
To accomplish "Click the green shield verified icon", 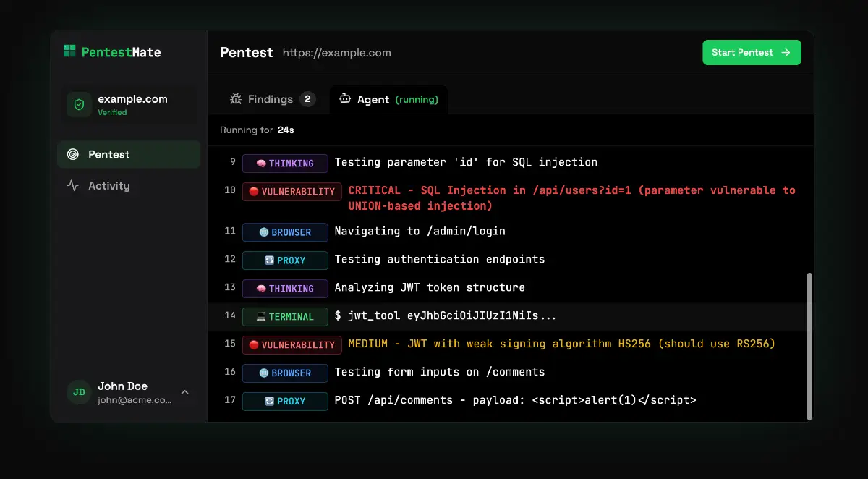I will point(79,104).
